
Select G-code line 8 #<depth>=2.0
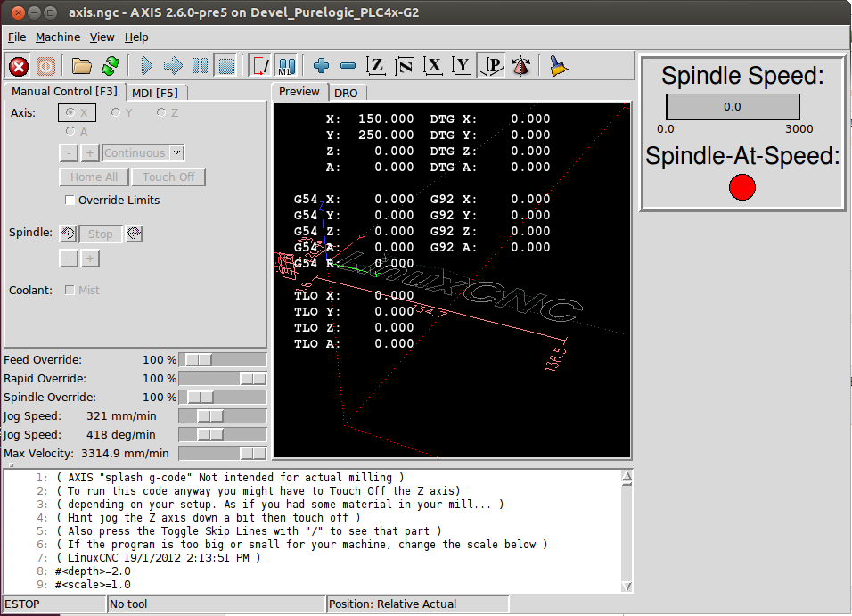pyautogui.click(x=93, y=571)
